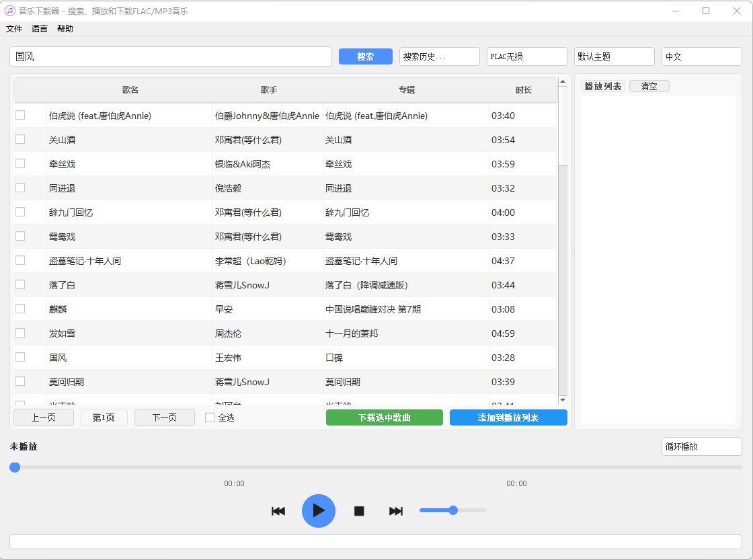Play the current track
Viewport: 753px width, 560px height.
point(318,511)
